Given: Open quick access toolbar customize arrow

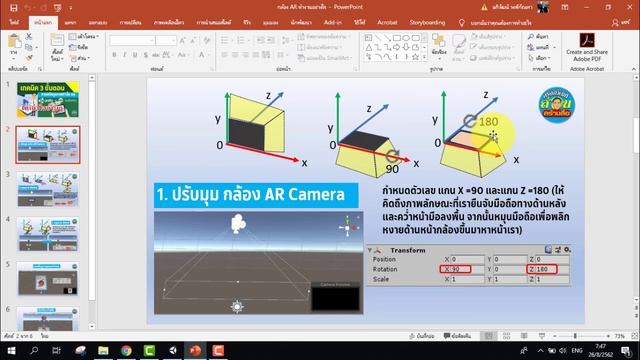Looking at the screenshot, I should (x=70, y=8).
